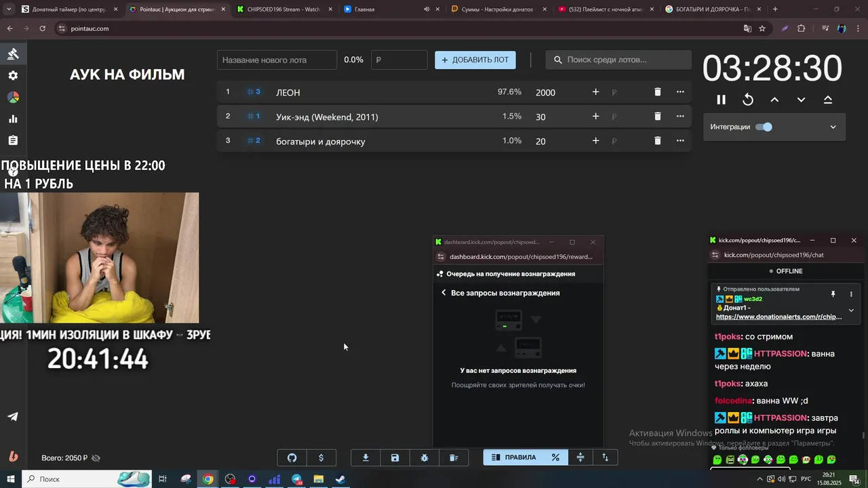
Task: Toggle the percent mode button
Action: 555,457
